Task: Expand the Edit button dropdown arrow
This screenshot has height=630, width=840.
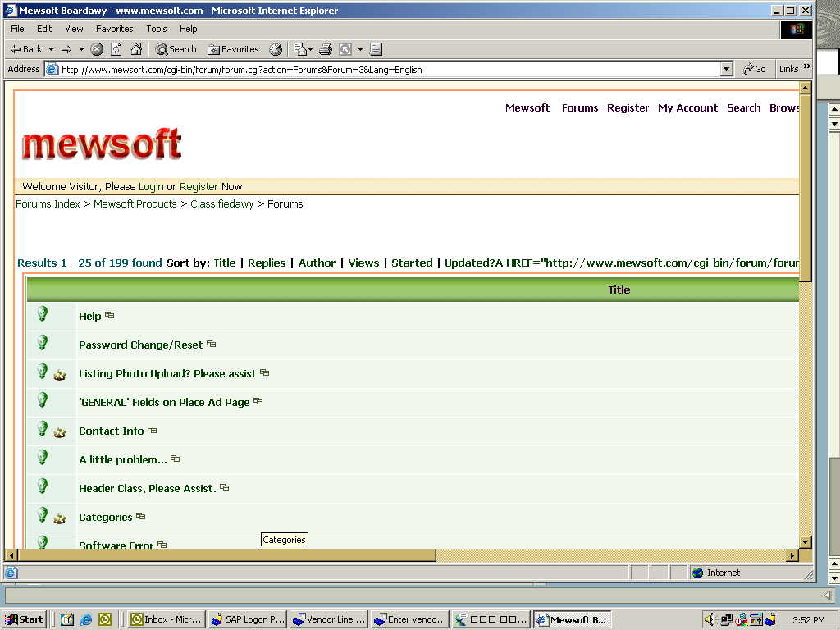Action: click(360, 50)
